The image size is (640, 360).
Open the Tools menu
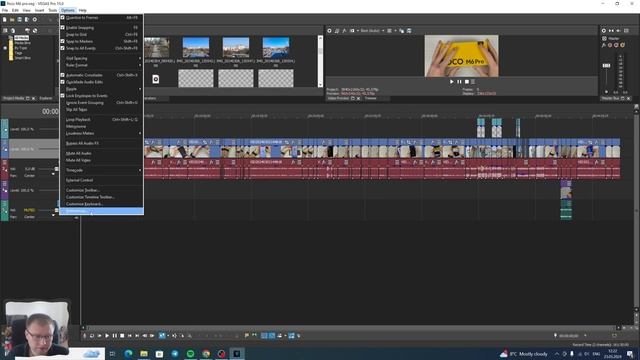[x=53, y=10]
